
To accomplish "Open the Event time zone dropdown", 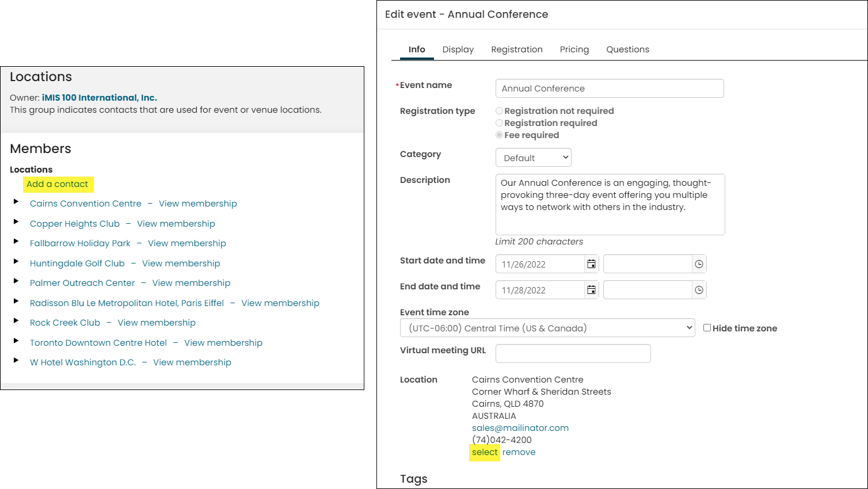I will [x=547, y=328].
